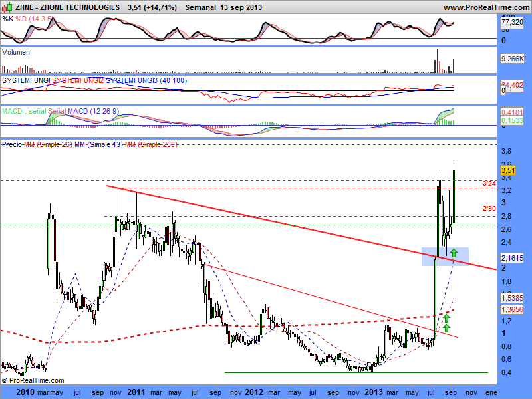Select the ZHNE - ZHONE TECHNOLOGIES title
This screenshot has width=532, height=399.
pos(68,7)
